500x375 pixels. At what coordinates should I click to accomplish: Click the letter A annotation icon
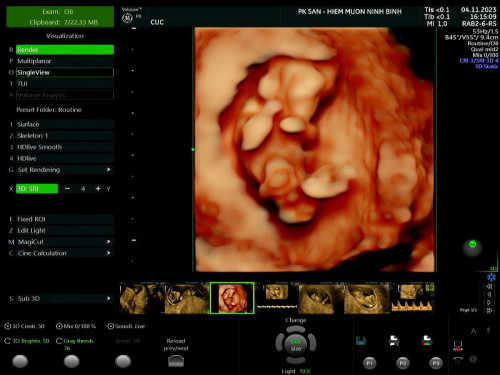[x=473, y=331]
